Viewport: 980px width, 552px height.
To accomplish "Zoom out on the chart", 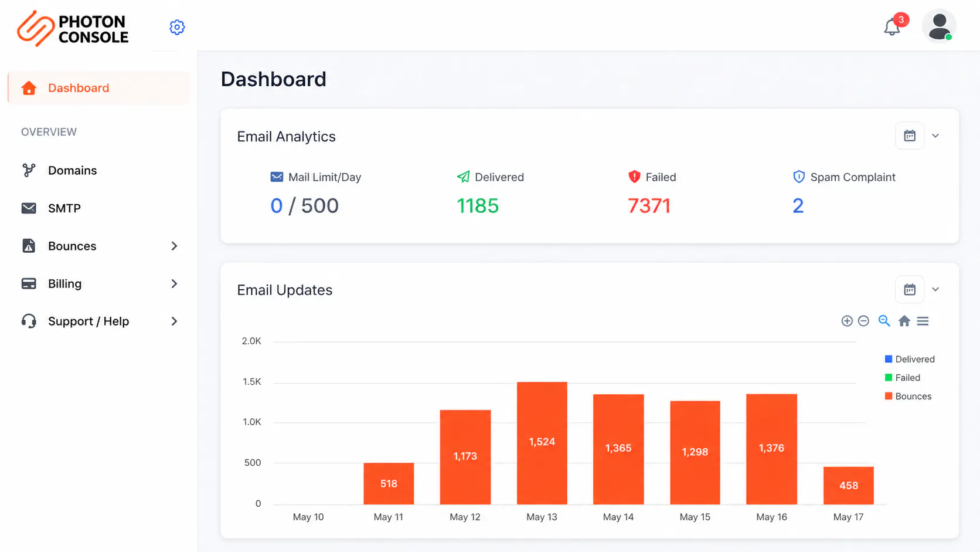I will tap(863, 321).
